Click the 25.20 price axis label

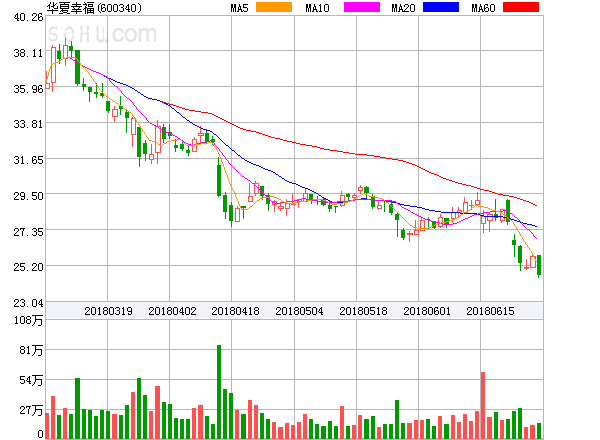pos(28,267)
